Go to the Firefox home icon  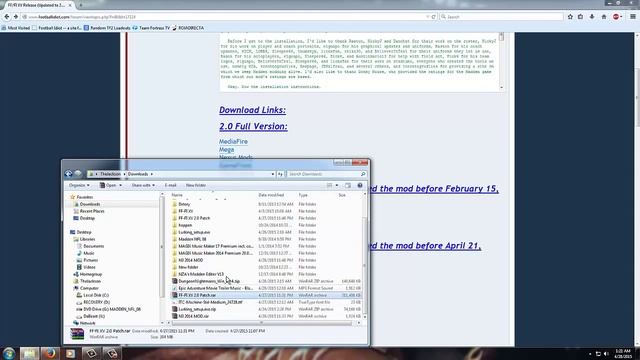[604, 17]
